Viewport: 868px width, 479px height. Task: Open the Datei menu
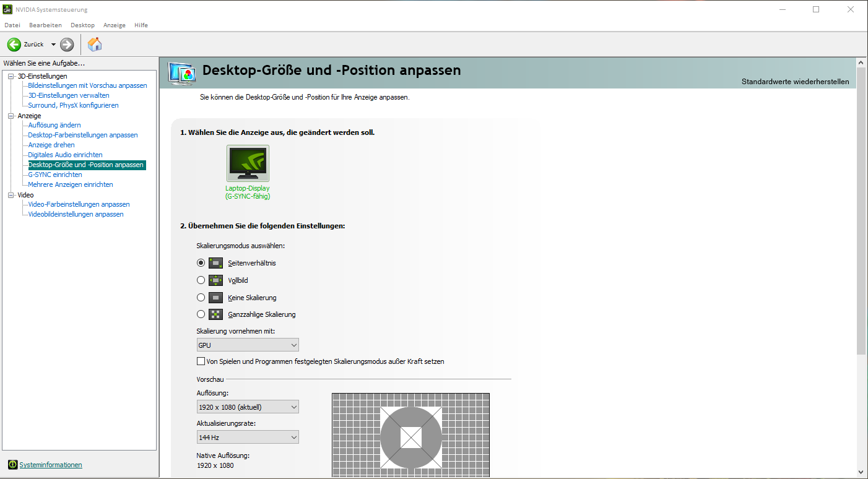(x=12, y=25)
